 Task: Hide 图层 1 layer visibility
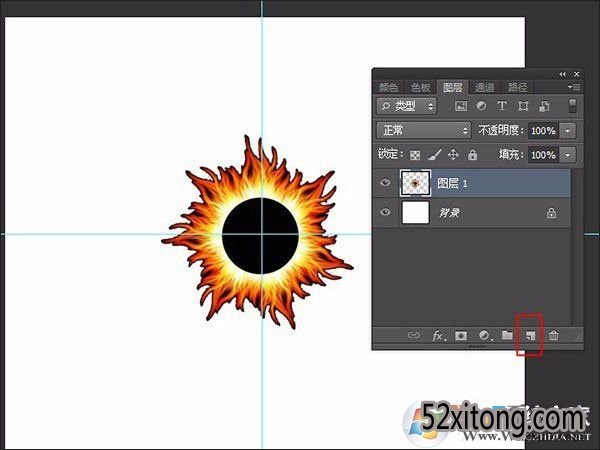pyautogui.click(x=385, y=183)
